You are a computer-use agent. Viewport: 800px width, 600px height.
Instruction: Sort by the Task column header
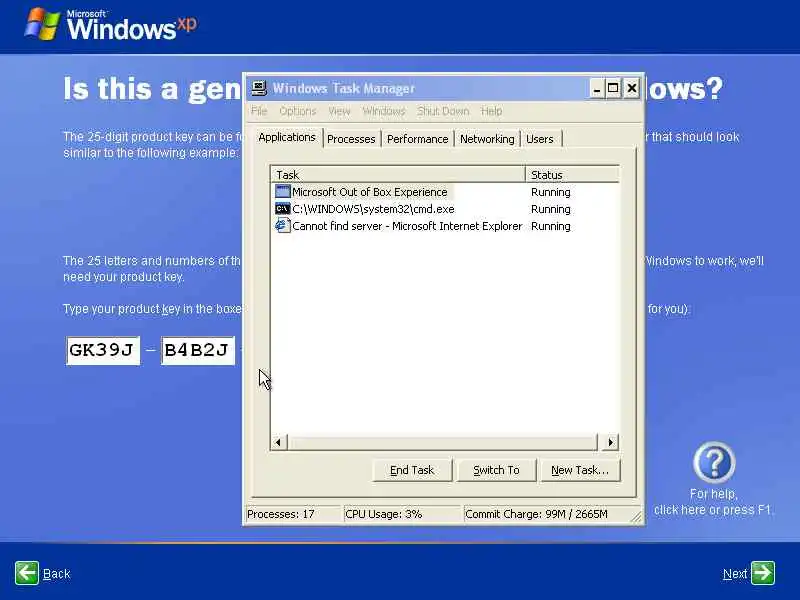pos(398,174)
